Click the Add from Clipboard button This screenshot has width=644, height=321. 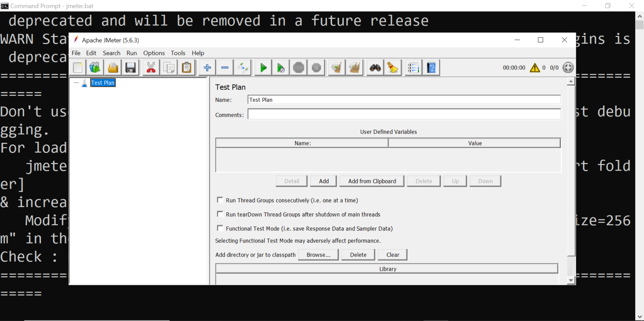[371, 181]
